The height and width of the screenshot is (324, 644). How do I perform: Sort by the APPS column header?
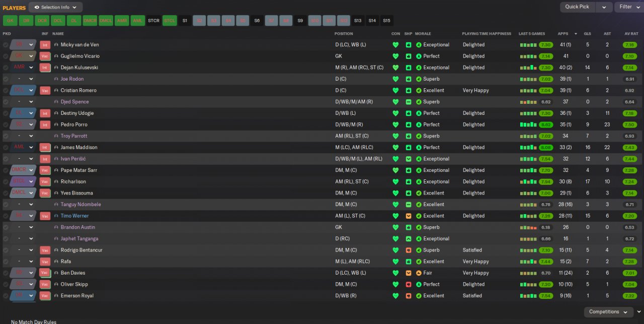pos(563,34)
